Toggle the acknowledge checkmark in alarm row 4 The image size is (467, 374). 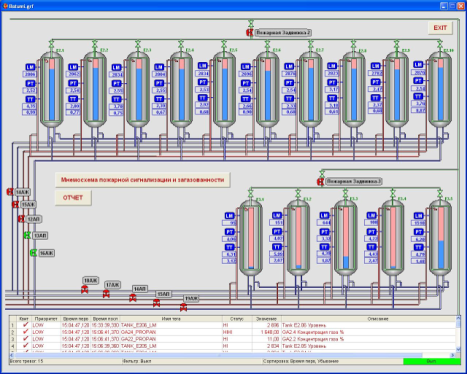click(x=25, y=346)
